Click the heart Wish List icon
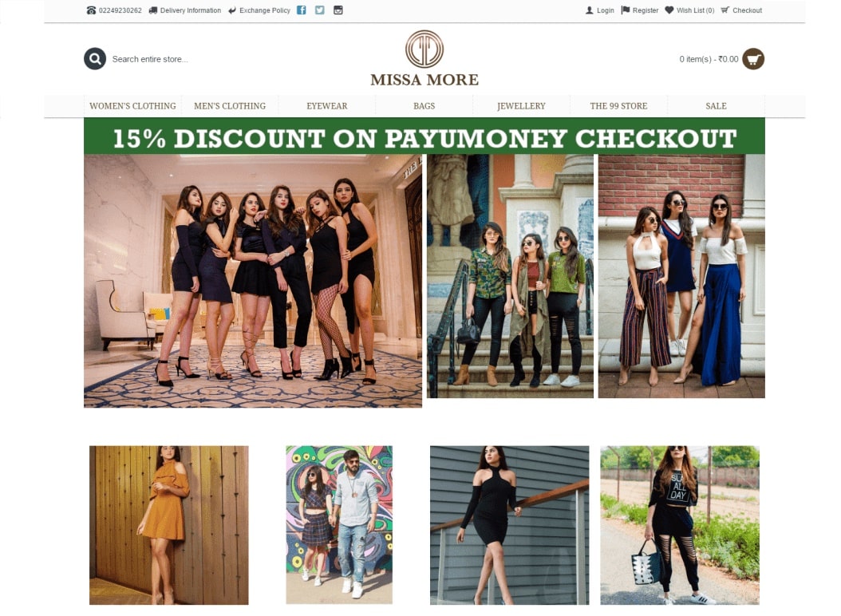The image size is (841, 616). 669,10
